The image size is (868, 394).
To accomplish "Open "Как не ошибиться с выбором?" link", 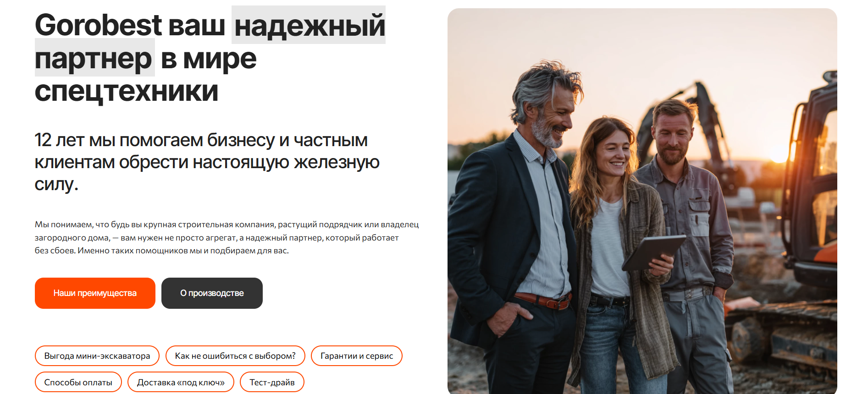I will click(235, 356).
